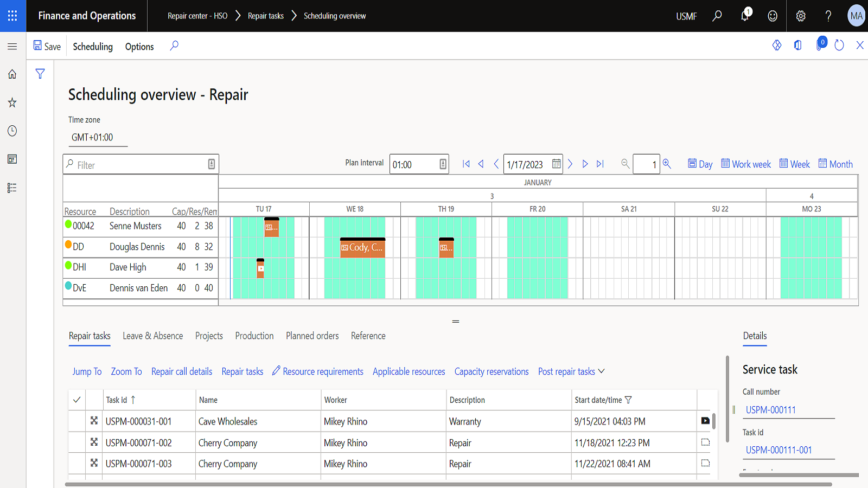Click the Cody task block on Wednesday
The height and width of the screenshot is (488, 868).
[362, 248]
